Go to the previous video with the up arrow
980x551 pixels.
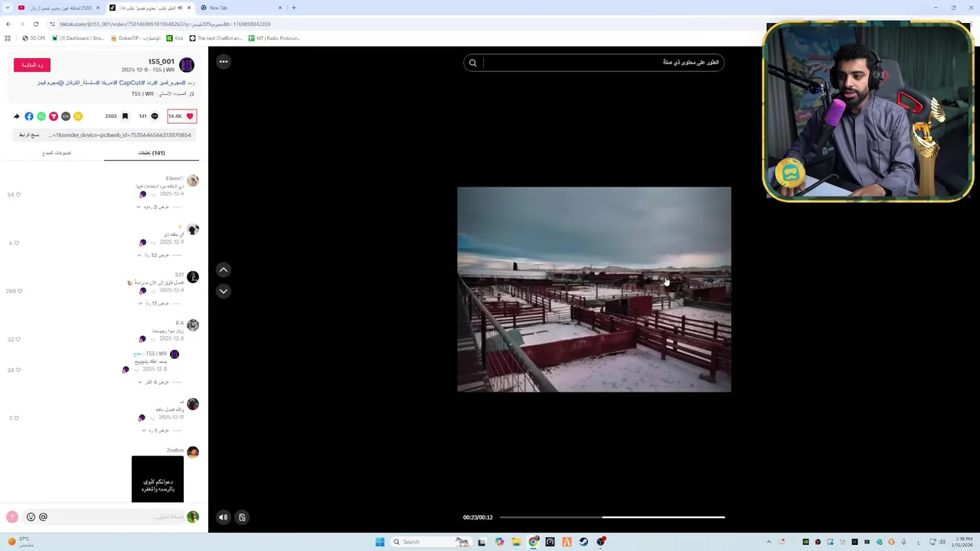[224, 269]
